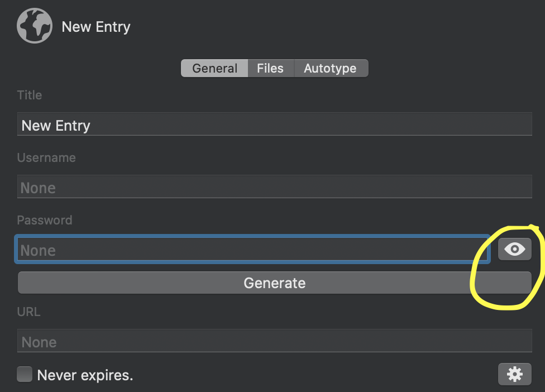Click the globe entry icon

35,26
